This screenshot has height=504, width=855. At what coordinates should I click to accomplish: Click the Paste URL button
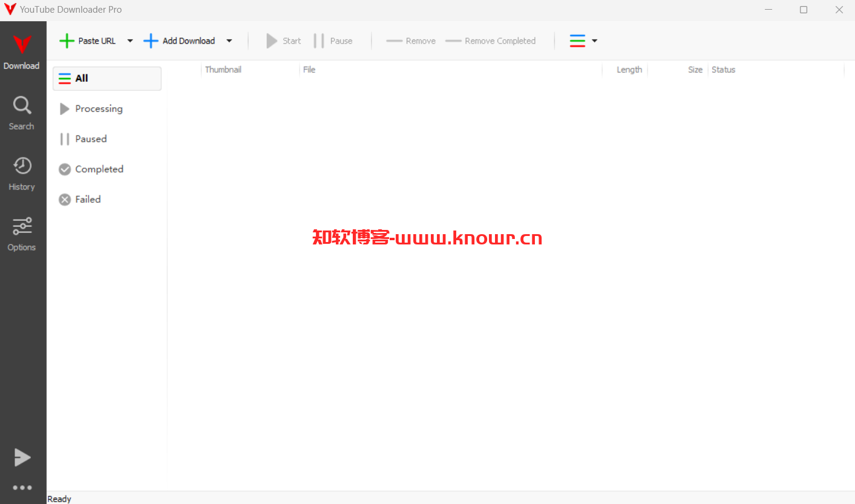coord(88,41)
